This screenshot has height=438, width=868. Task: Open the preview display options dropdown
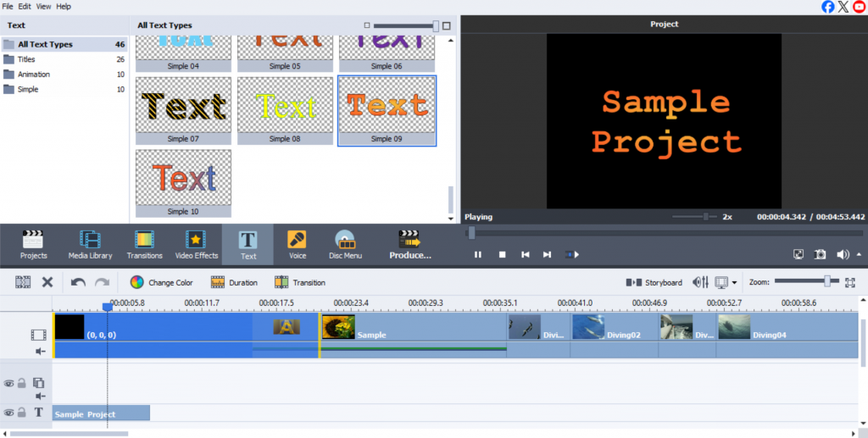point(734,283)
